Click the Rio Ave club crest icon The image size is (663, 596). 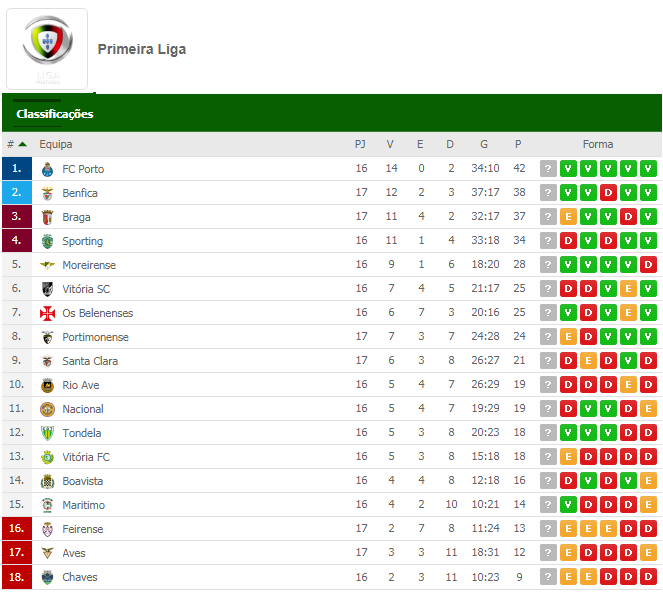(47, 385)
